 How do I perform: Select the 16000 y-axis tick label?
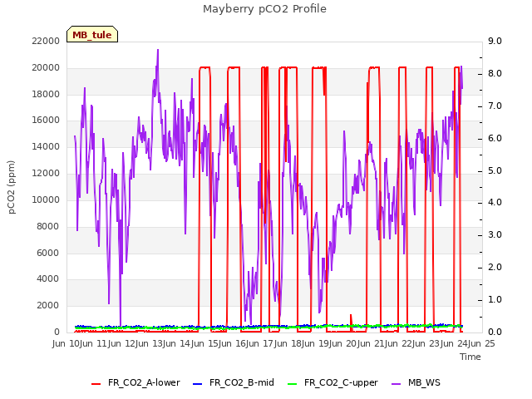46,121
